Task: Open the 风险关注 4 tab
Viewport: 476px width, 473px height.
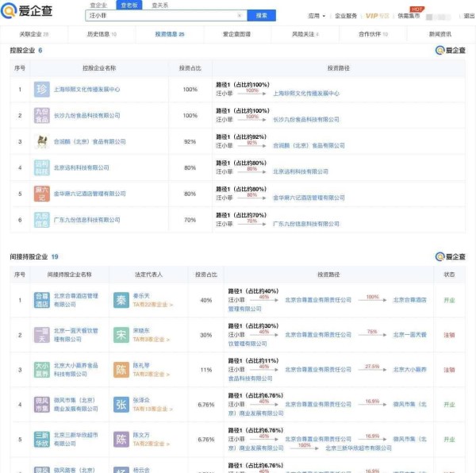Action: (305, 34)
